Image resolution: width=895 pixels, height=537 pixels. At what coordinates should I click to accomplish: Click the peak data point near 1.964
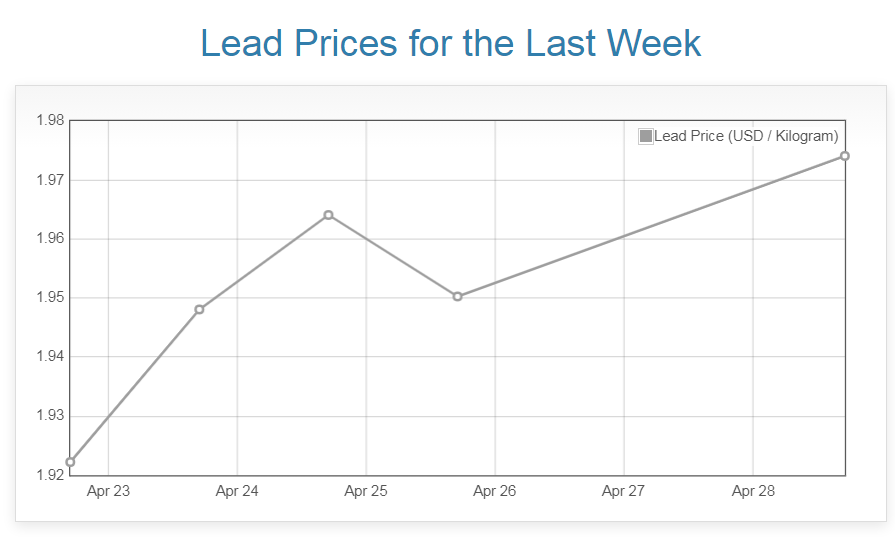pyautogui.click(x=328, y=215)
